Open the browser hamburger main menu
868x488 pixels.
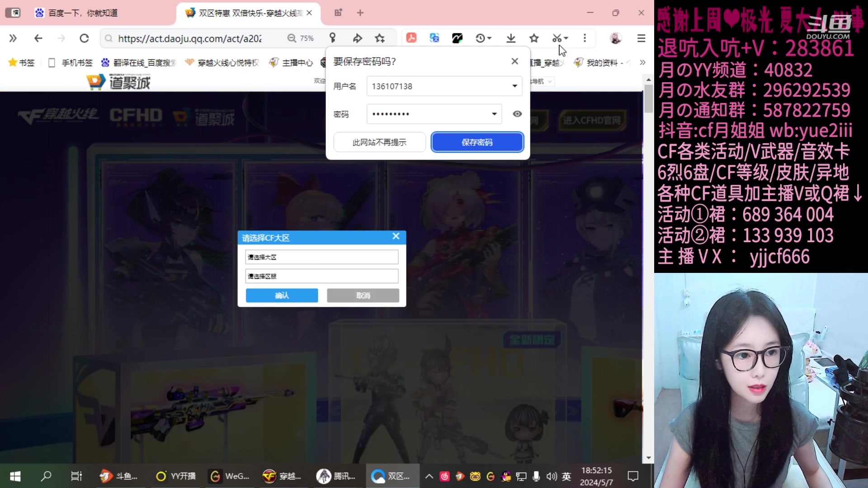[641, 38]
